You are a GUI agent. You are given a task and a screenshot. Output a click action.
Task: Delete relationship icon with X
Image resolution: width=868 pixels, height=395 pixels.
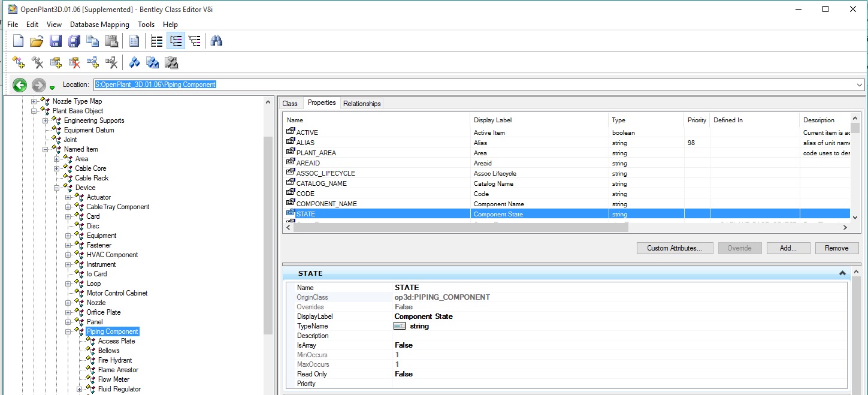[111, 62]
